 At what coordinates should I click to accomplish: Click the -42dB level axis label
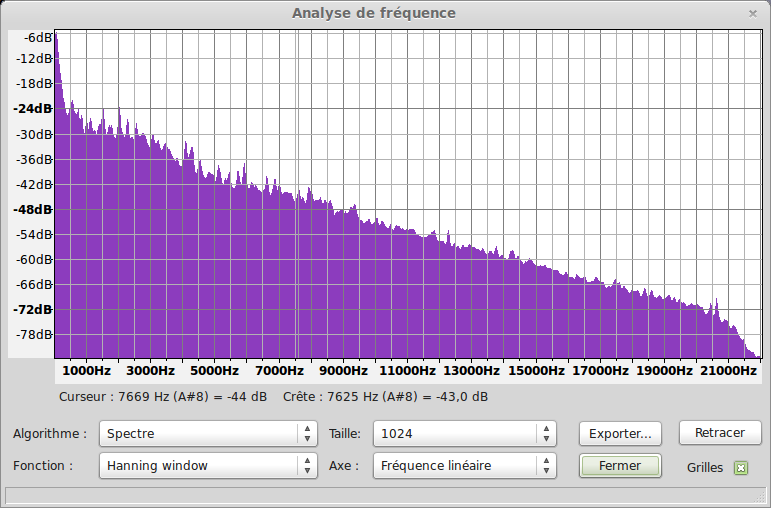(x=33, y=184)
